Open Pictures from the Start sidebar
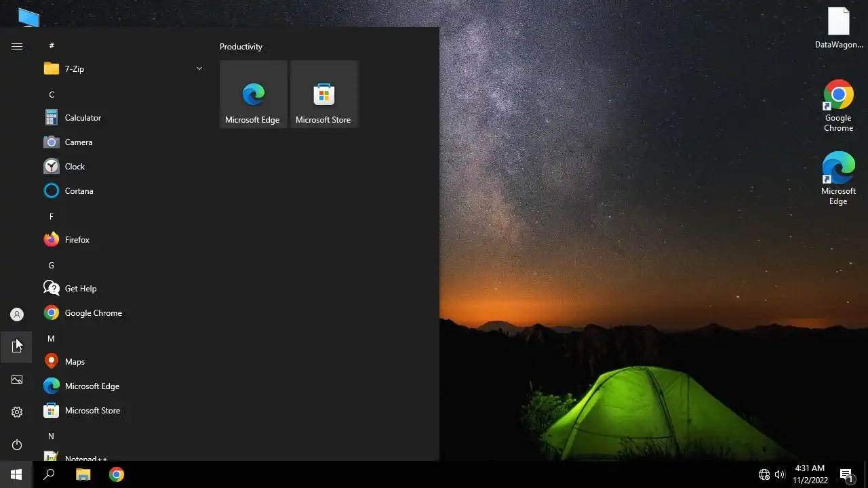Image resolution: width=868 pixels, height=488 pixels. (17, 380)
